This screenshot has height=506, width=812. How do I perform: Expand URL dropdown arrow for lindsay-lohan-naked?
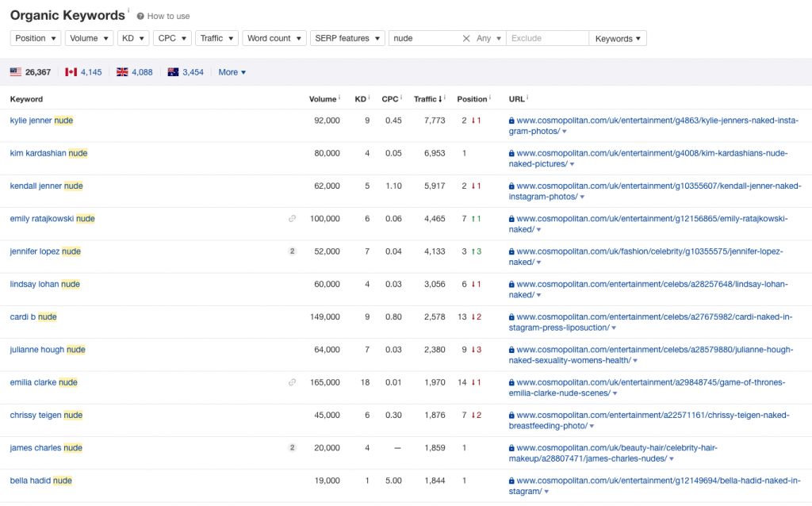pos(538,295)
